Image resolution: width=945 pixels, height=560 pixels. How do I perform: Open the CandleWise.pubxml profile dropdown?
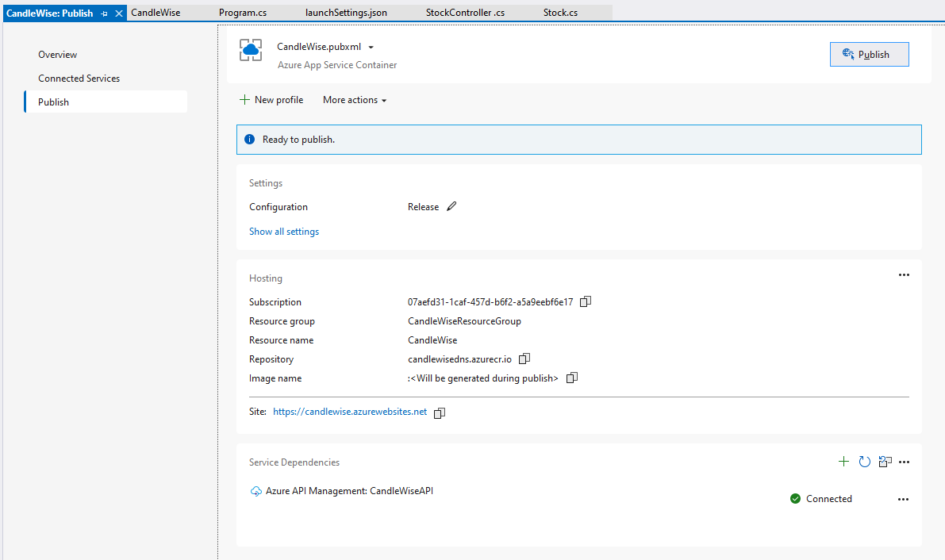(x=370, y=47)
